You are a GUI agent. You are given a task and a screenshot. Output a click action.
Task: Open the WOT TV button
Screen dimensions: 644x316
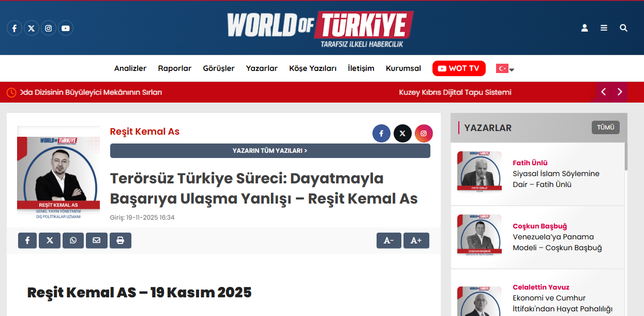[459, 68]
